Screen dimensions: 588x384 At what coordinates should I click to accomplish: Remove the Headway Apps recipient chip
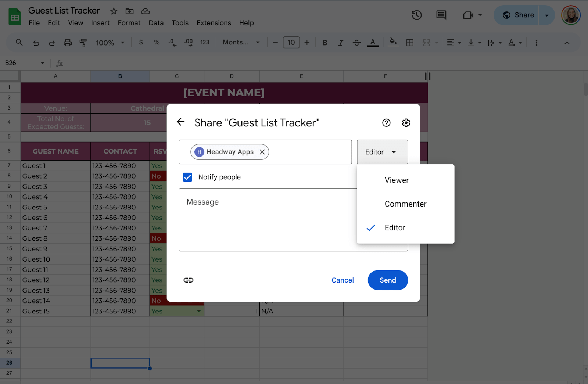(262, 152)
